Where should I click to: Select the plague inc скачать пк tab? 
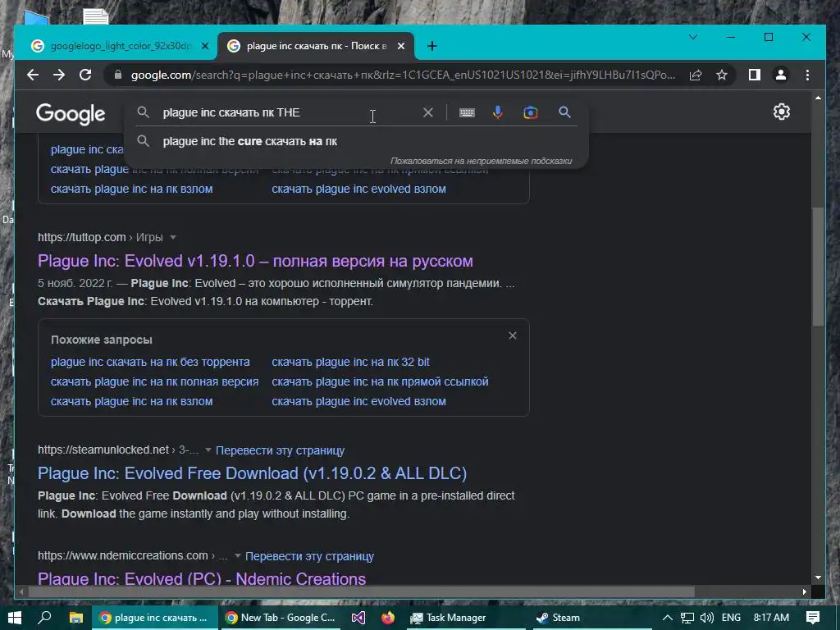316,46
